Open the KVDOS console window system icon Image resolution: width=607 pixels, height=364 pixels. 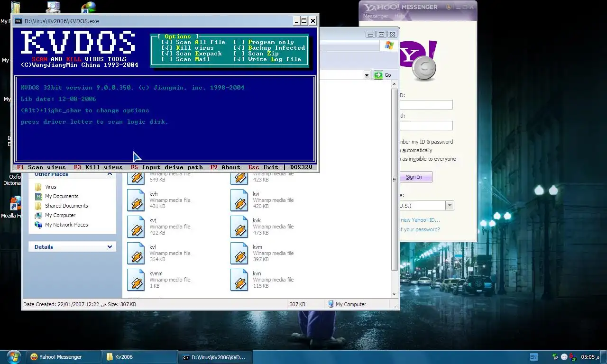tap(18, 21)
